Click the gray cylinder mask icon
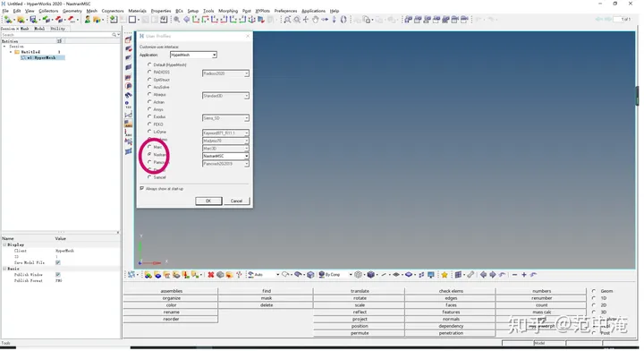This screenshot has height=351, width=644. pyautogui.click(x=220, y=275)
